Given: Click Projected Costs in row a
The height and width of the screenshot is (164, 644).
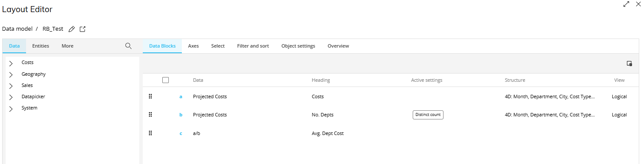Looking at the screenshot, I should point(210,96).
